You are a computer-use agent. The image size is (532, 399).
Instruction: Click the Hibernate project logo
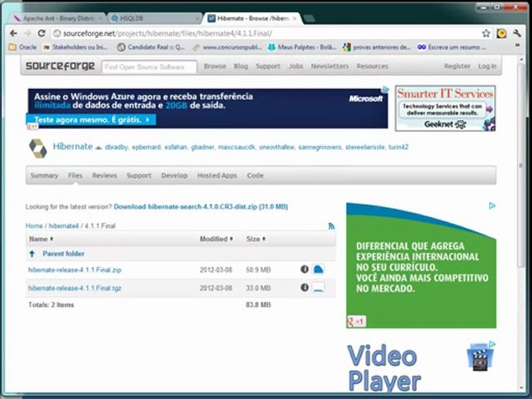38,149
